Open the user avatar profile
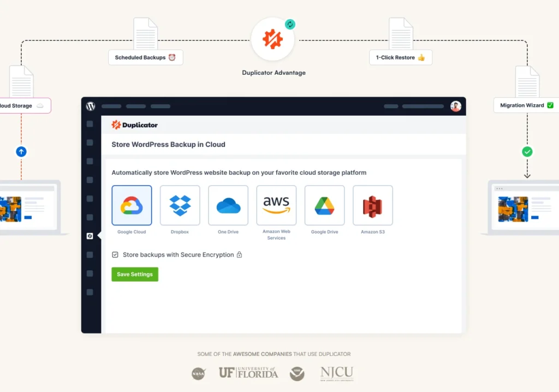The image size is (559, 392). [x=456, y=106]
